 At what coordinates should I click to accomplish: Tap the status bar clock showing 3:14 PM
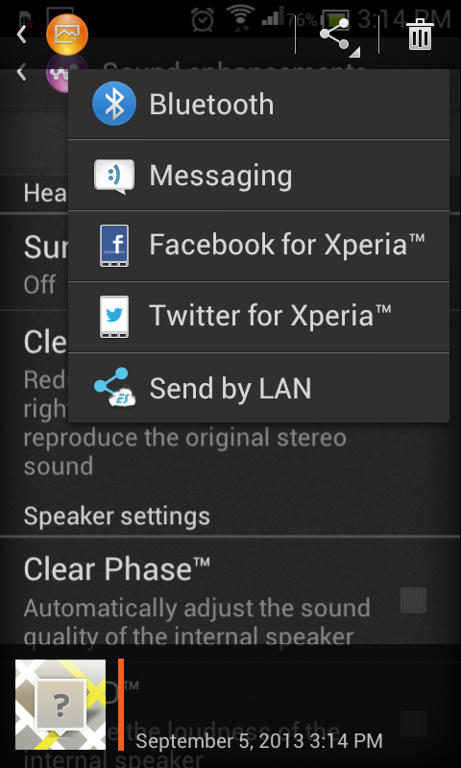click(404, 19)
